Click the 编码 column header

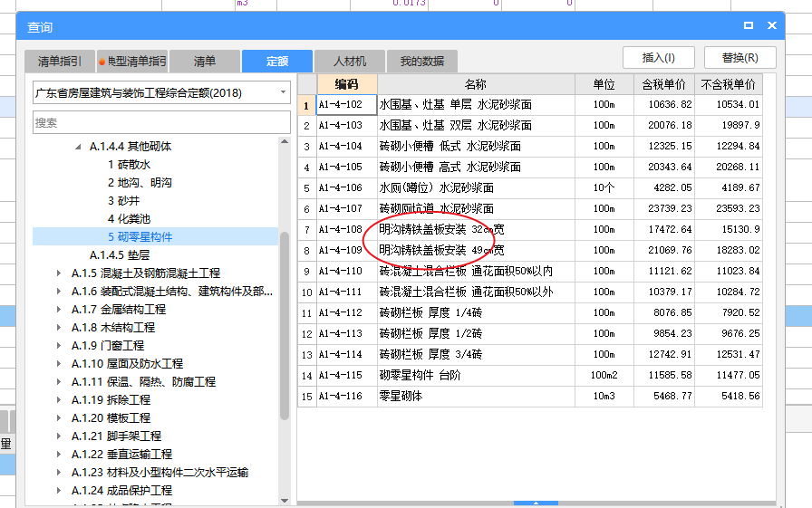point(347,84)
